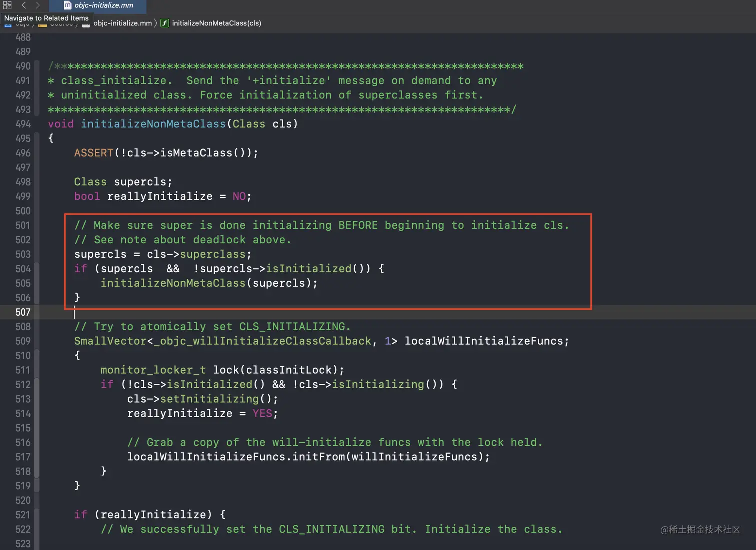Click the 'Try to atomically set CLS_INITIALIZING' comment
756x550 pixels.
point(212,327)
